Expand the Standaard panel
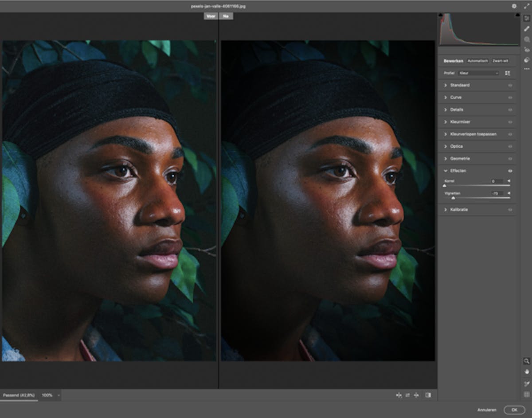This screenshot has width=532, height=418. (x=477, y=85)
